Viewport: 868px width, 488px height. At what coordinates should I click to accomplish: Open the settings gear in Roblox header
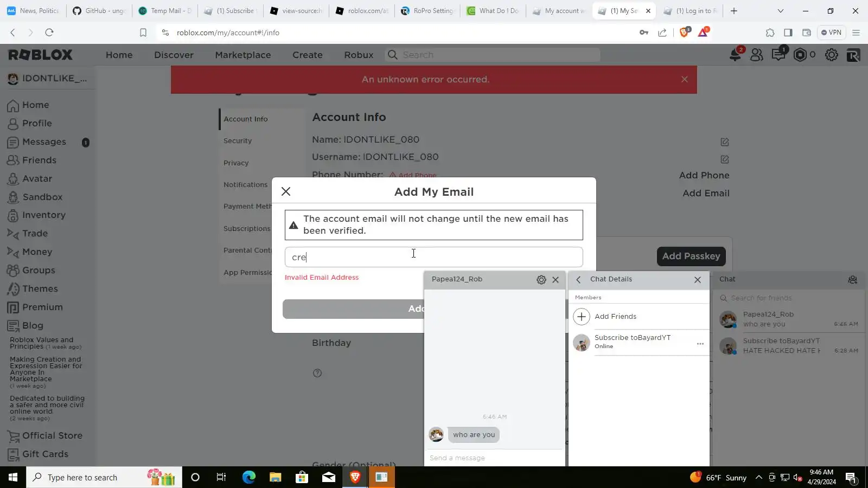pos(831,55)
